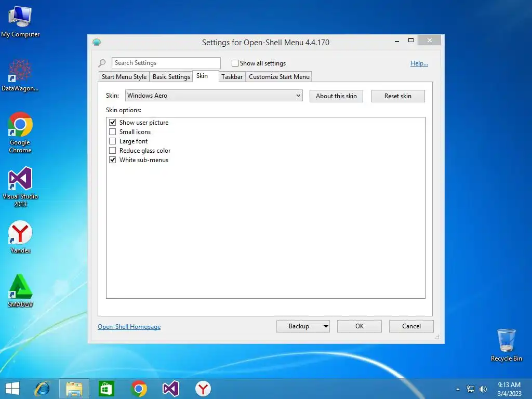Launch Visual Studio from the taskbar
Viewport: 532px width, 399px height.
pos(170,389)
